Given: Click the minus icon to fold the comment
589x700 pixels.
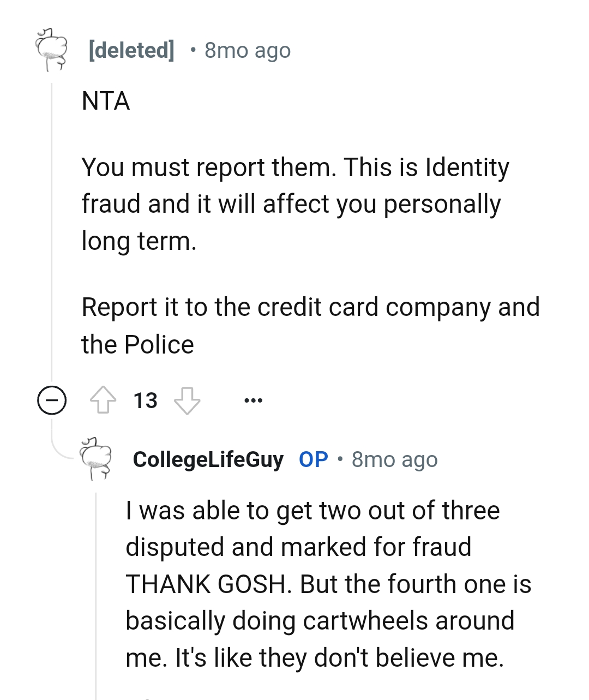Looking at the screenshot, I should tap(51, 402).
